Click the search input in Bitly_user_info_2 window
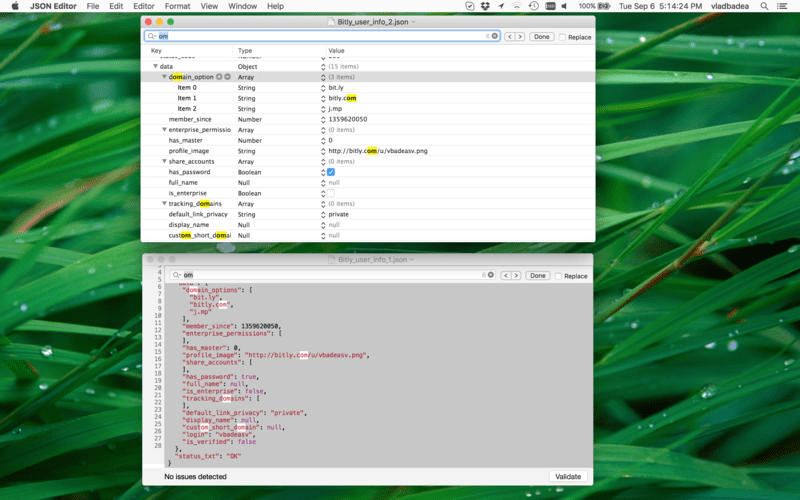 [x=321, y=36]
